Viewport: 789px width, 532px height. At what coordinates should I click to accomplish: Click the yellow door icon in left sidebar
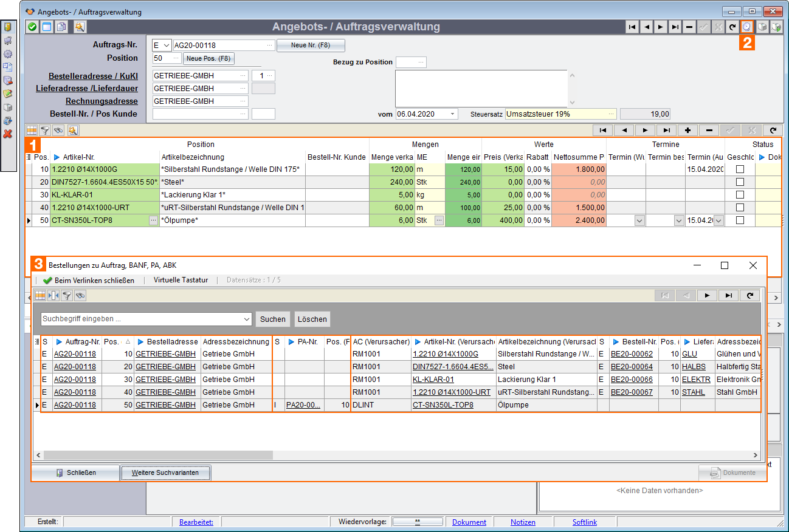pos(8,27)
